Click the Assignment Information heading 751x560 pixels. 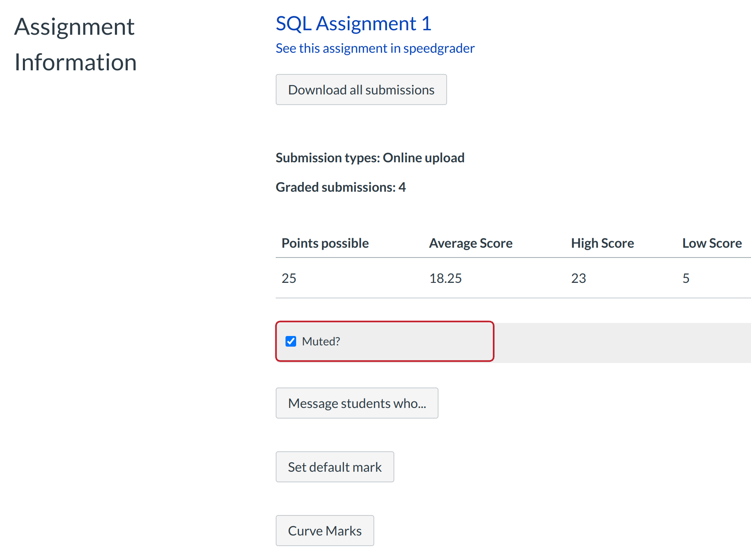click(x=75, y=44)
